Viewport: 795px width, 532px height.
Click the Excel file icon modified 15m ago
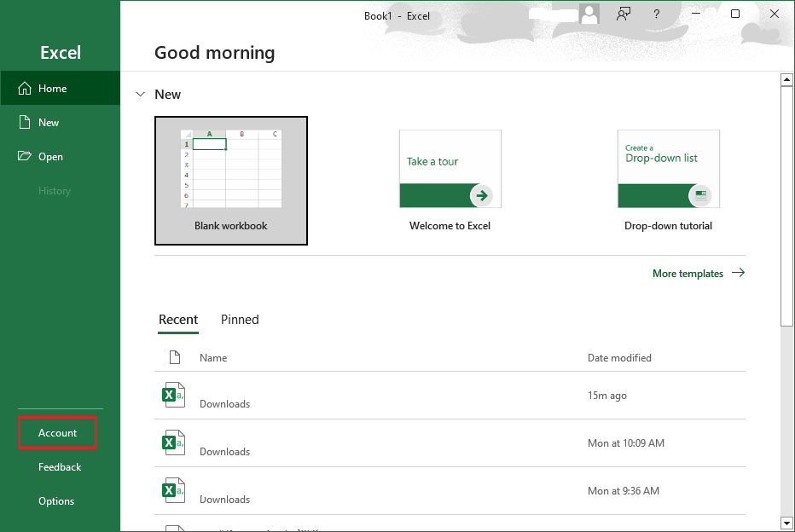point(174,395)
